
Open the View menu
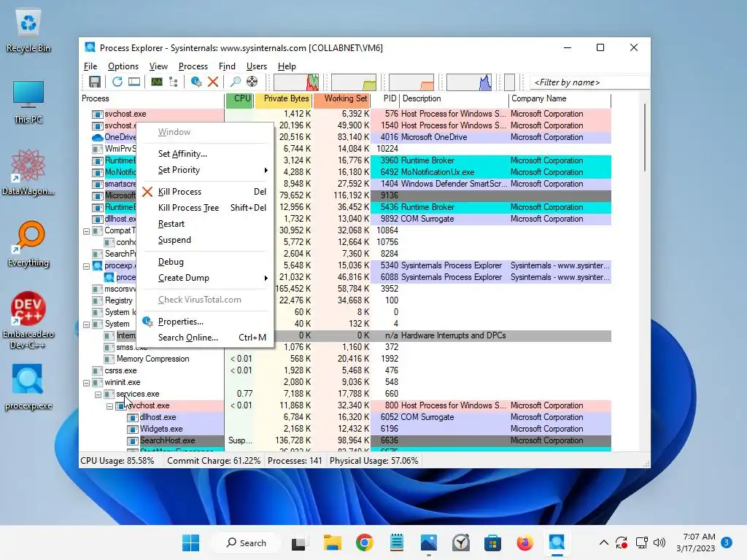[x=158, y=66]
